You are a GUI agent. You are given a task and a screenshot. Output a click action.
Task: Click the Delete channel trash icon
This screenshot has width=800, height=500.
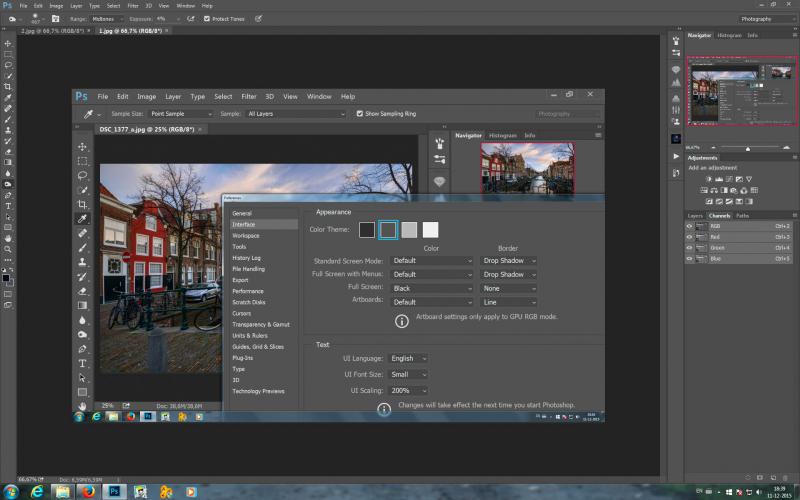pos(785,478)
